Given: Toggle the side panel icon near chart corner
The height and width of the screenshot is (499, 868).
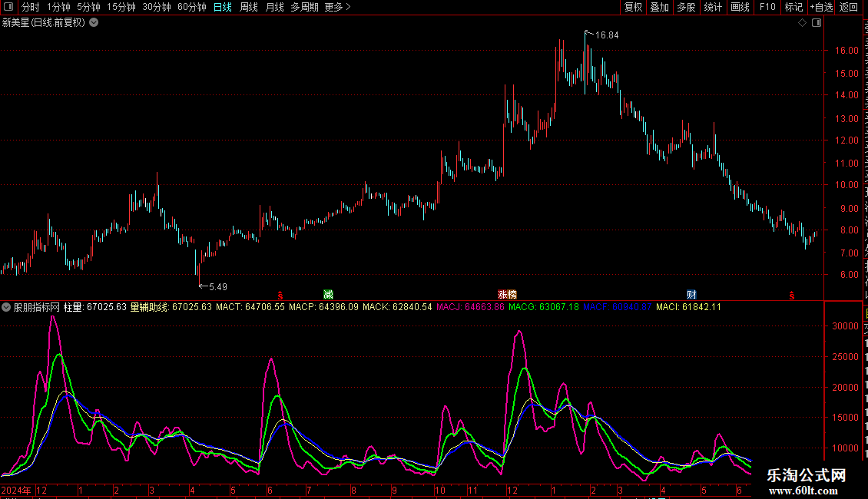Looking at the screenshot, I should coord(817,23).
